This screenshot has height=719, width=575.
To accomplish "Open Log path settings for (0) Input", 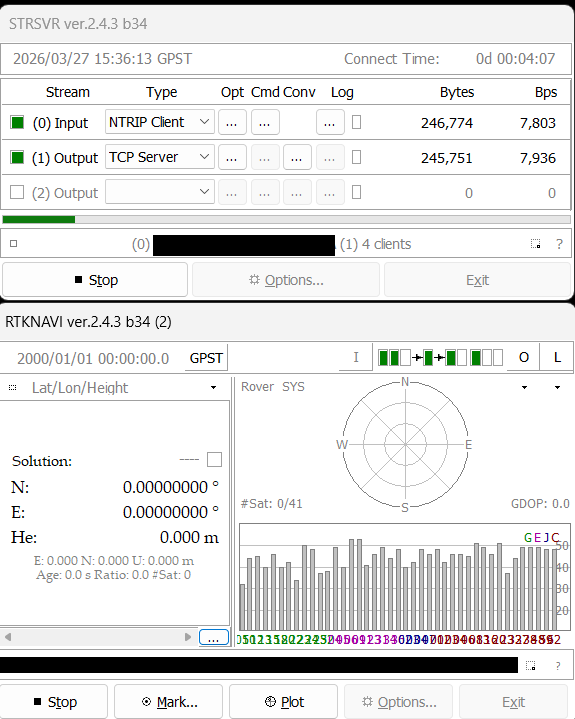I will 330,122.
